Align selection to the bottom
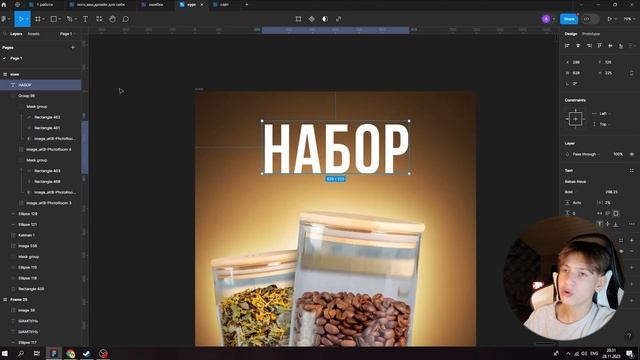The width and height of the screenshot is (640, 360). coord(621,46)
